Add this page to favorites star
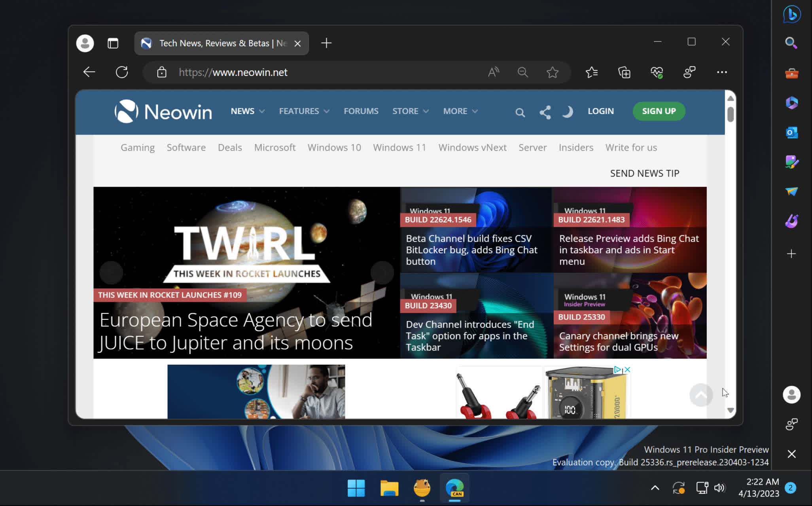812x506 pixels. coord(553,72)
